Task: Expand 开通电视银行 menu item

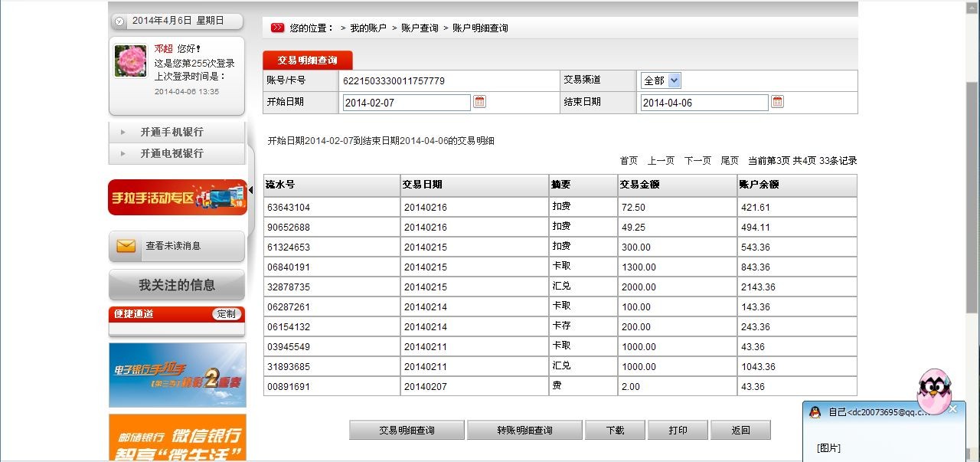Action: click(x=171, y=153)
